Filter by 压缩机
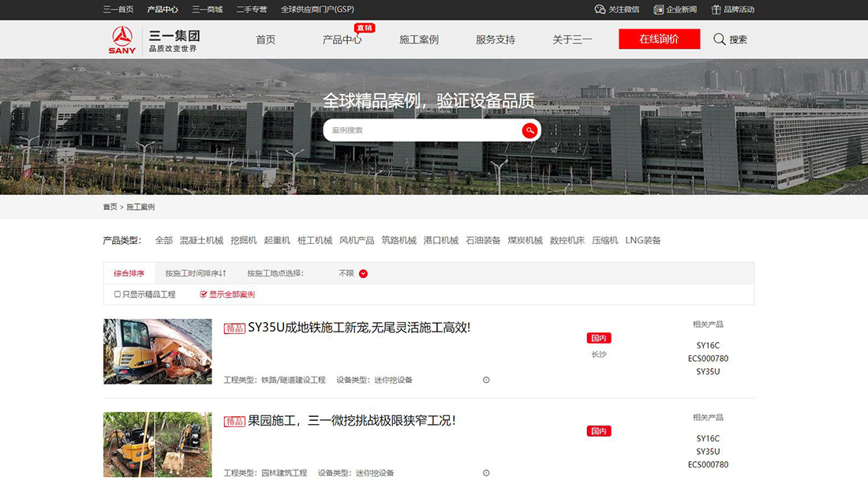The image size is (868, 488). pyautogui.click(x=605, y=240)
